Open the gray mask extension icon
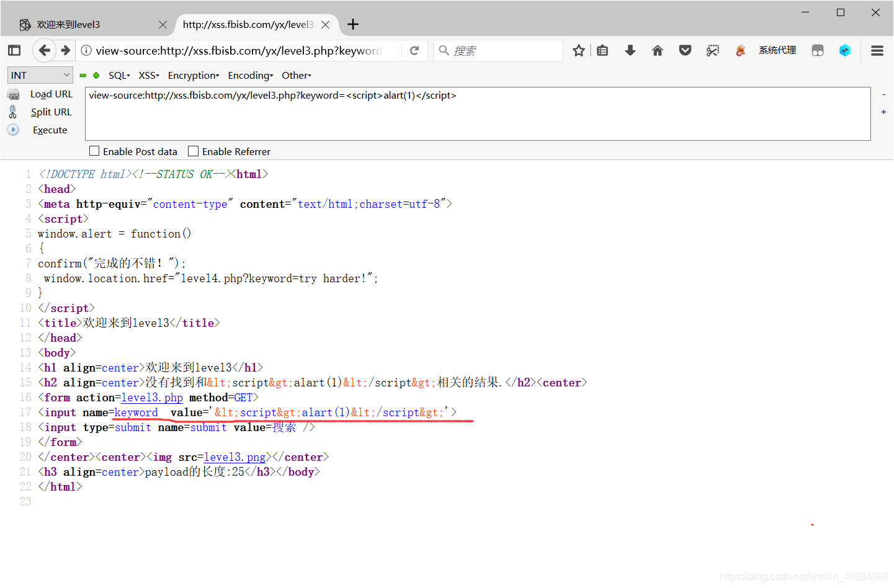The image size is (894, 588). point(818,50)
